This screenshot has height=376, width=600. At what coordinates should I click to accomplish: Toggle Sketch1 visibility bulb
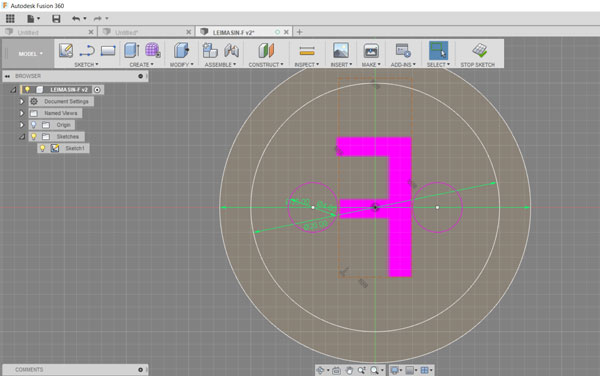click(x=42, y=148)
